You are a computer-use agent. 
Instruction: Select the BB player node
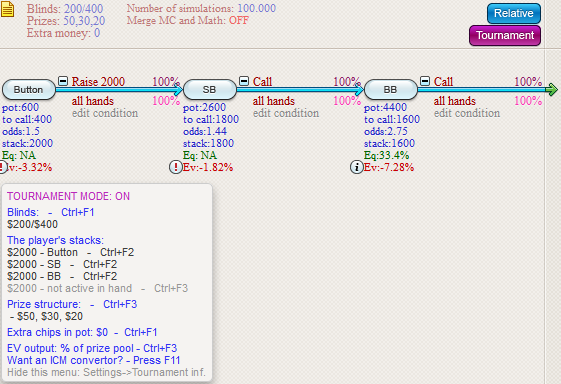391,89
